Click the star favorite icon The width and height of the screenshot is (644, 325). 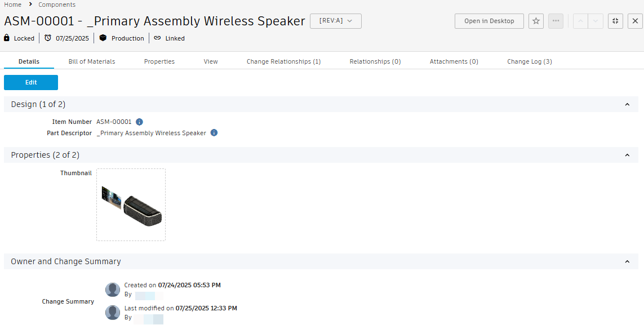click(536, 21)
